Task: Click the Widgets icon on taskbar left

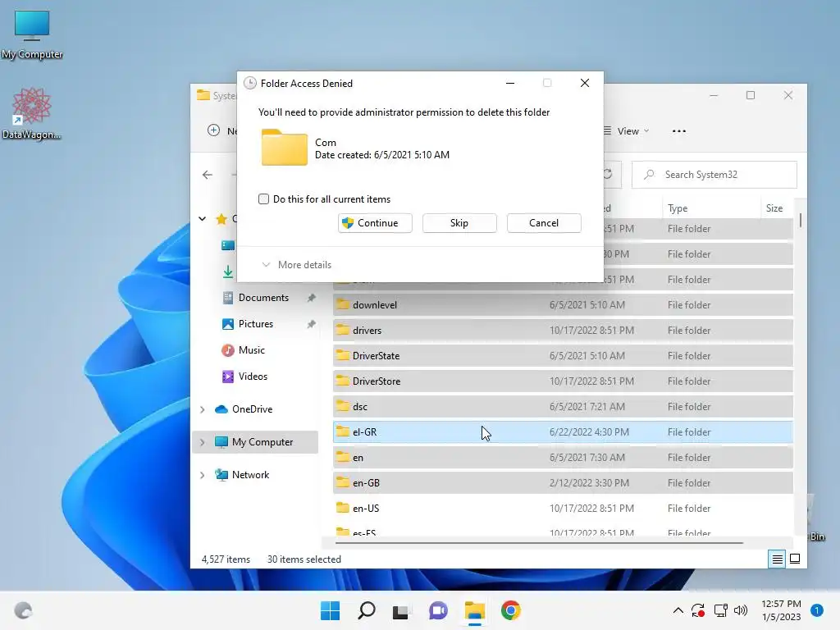Action: [x=23, y=610]
